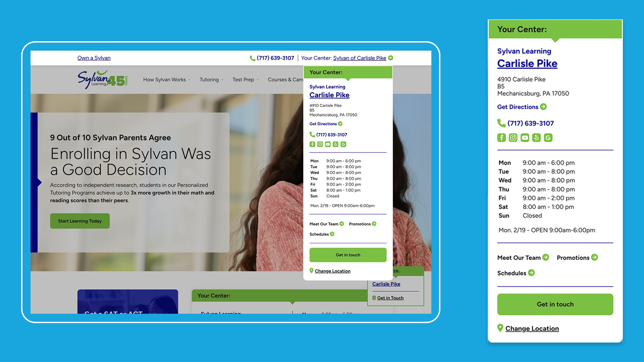Click the Start Learning Today button

point(79,221)
